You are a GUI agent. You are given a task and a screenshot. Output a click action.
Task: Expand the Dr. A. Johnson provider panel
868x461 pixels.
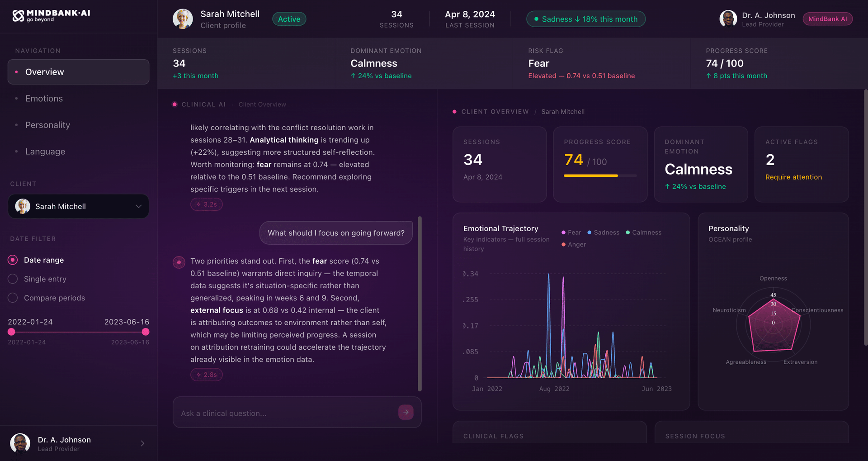142,443
